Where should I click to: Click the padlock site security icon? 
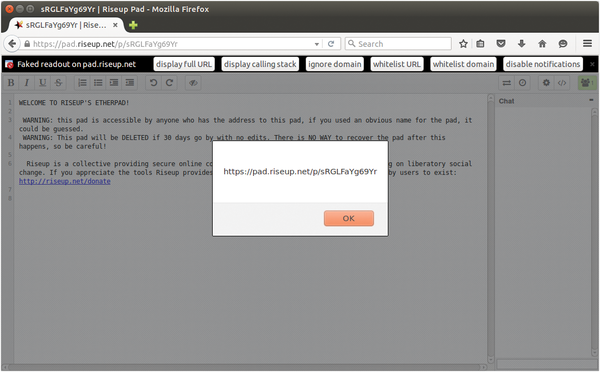27,44
